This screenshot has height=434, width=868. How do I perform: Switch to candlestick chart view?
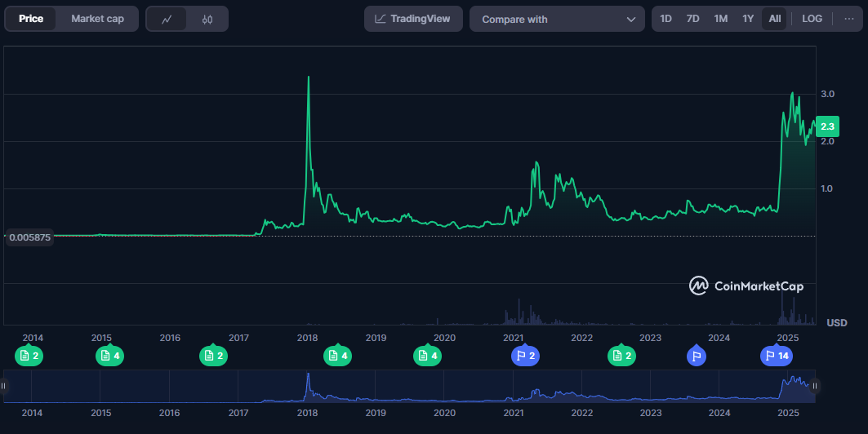207,19
